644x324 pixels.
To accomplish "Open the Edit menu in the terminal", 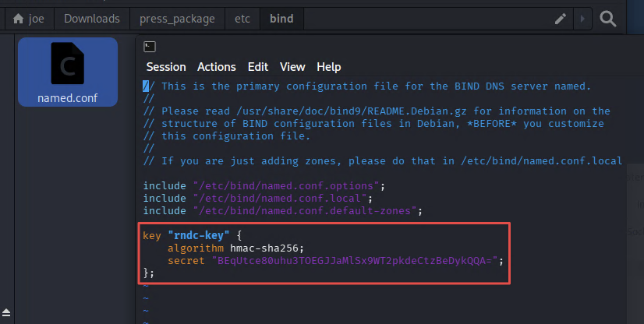I will coord(258,67).
